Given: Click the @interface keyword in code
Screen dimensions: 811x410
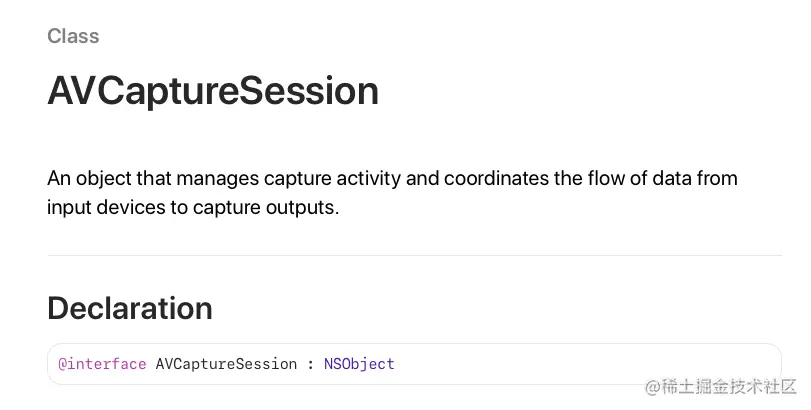Looking at the screenshot, I should [x=102, y=364].
